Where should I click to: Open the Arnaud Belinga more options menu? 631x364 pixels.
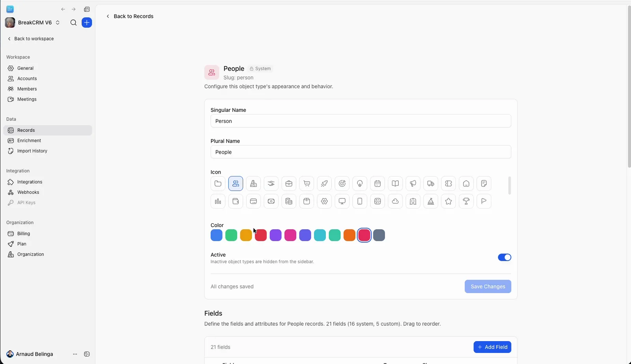point(75,354)
